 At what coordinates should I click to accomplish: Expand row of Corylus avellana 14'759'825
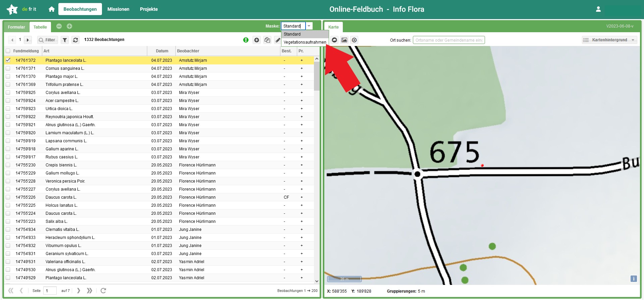pos(302,93)
